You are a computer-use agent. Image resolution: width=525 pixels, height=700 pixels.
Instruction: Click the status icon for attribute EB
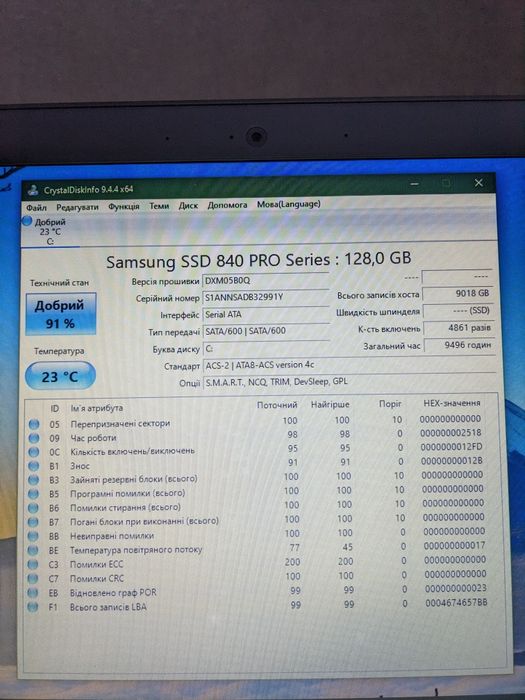click(x=33, y=593)
